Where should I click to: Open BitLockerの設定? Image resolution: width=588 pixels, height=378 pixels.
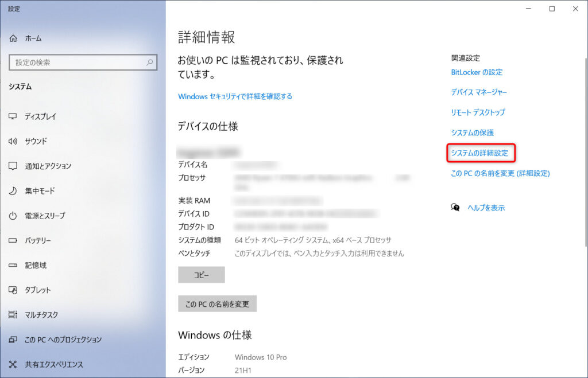click(x=477, y=72)
